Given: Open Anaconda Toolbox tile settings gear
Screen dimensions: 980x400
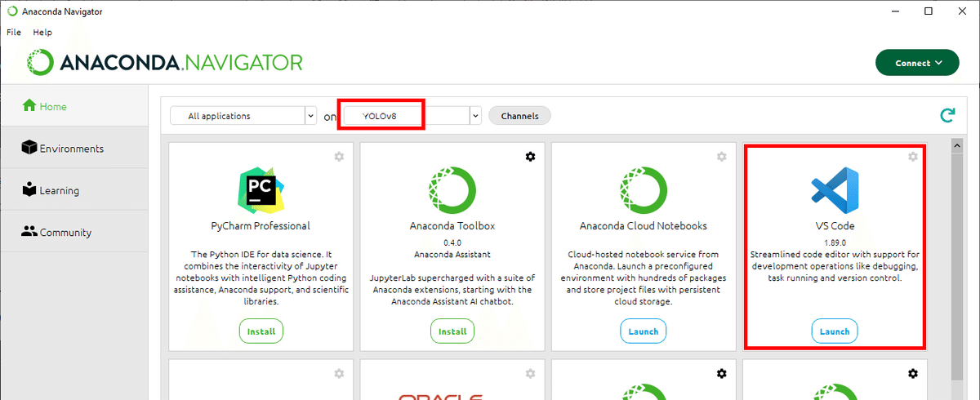Looking at the screenshot, I should click(x=530, y=156).
